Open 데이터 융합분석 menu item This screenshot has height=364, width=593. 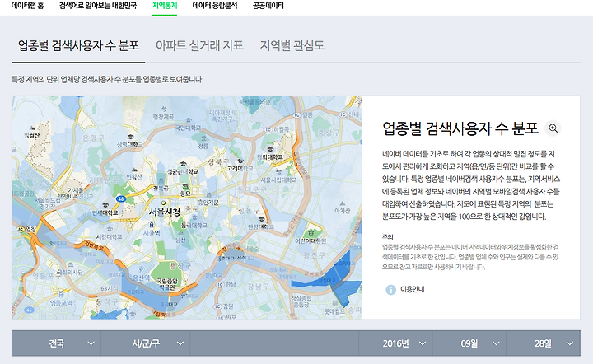(214, 6)
